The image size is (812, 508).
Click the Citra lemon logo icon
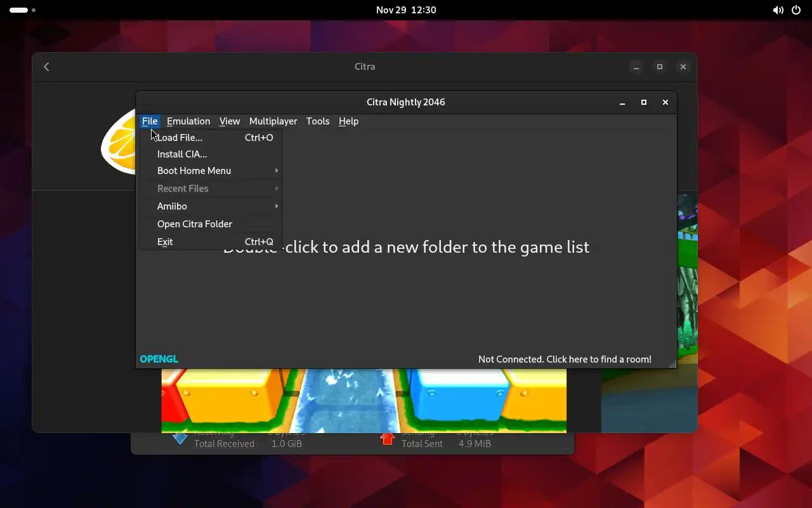pos(119,141)
